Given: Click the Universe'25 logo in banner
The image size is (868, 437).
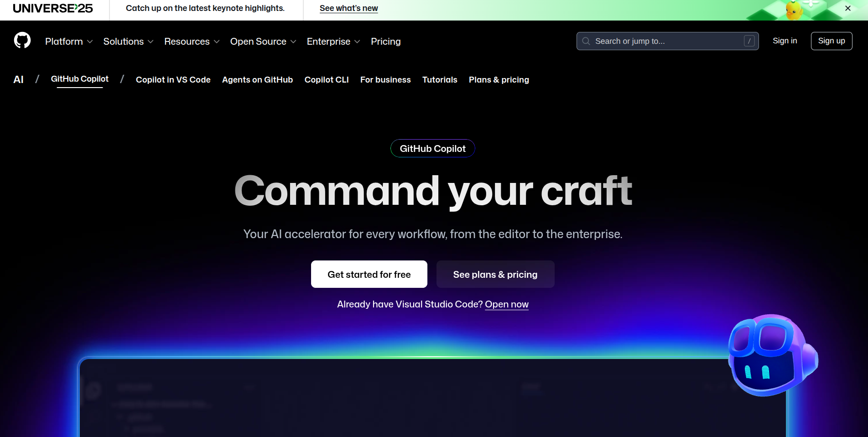Looking at the screenshot, I should [x=53, y=9].
